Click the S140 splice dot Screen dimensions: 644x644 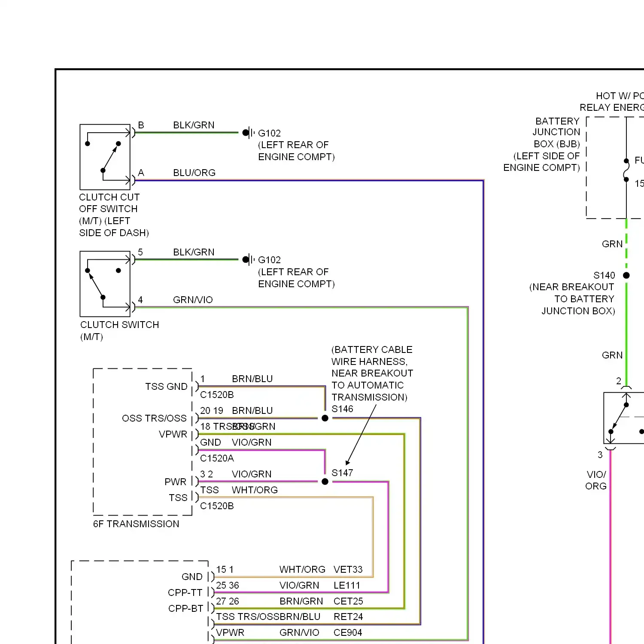(626, 275)
